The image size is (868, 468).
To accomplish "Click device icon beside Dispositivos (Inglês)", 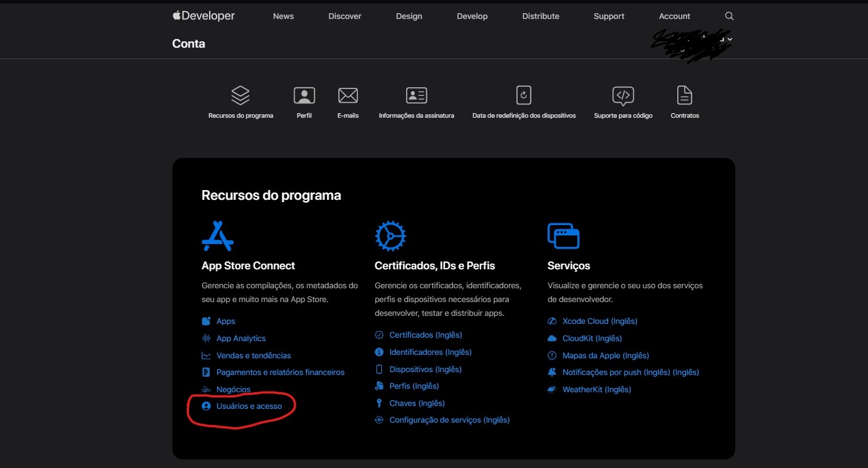I will 379,369.
